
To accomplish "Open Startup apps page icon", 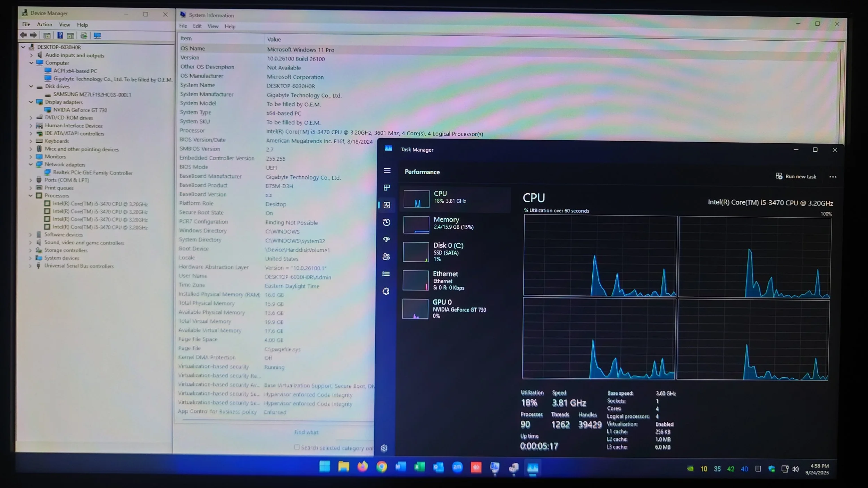I will coord(386,239).
